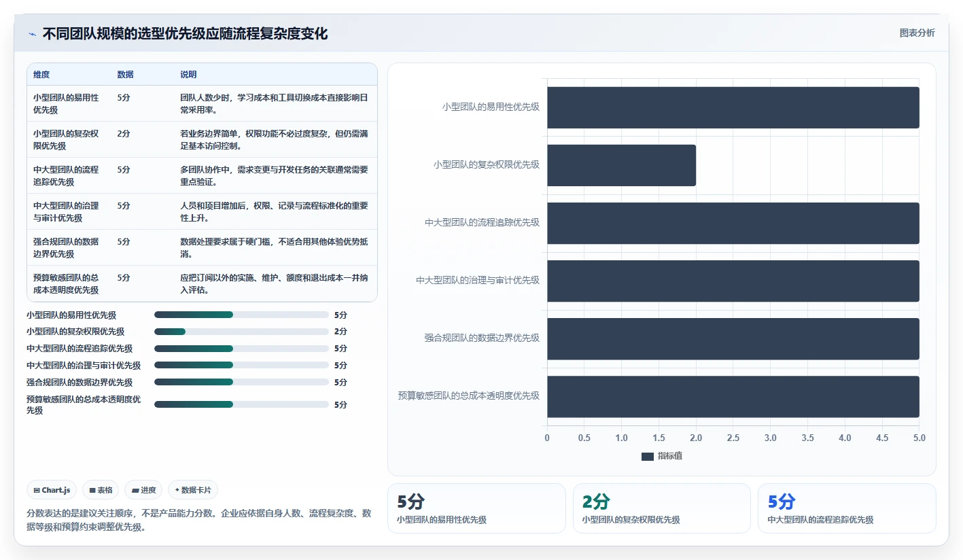This screenshot has width=963, height=560.
Task: Select the Chart.js tag
Action: click(52, 490)
